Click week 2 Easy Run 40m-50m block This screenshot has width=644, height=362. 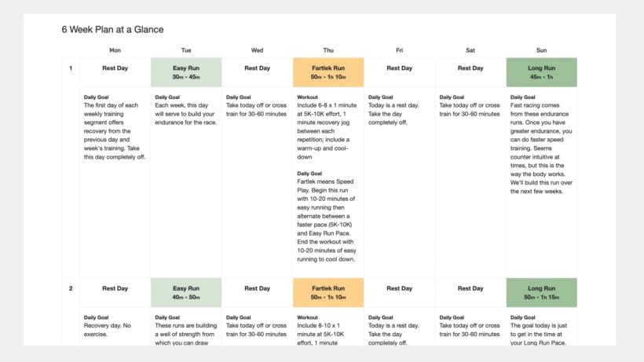pyautogui.click(x=186, y=292)
